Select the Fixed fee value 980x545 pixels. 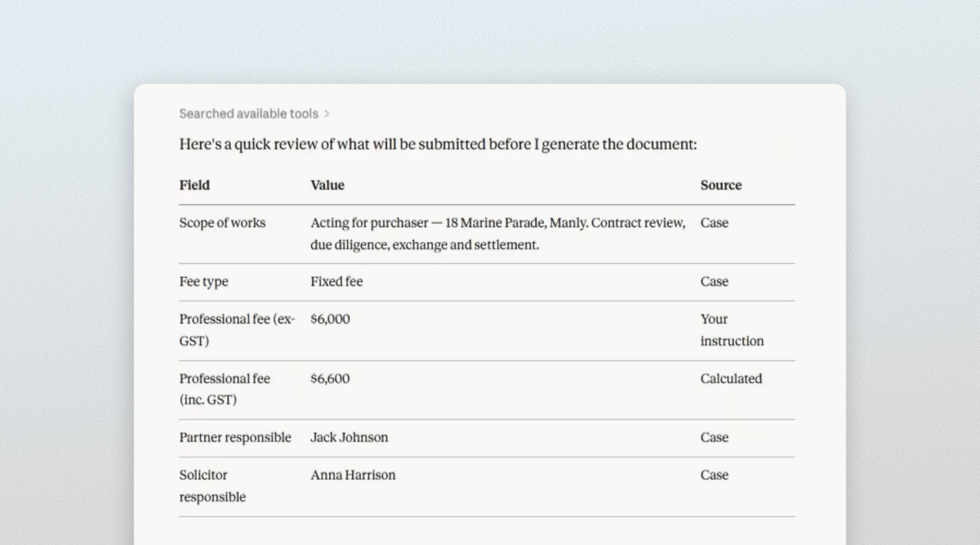tap(336, 282)
